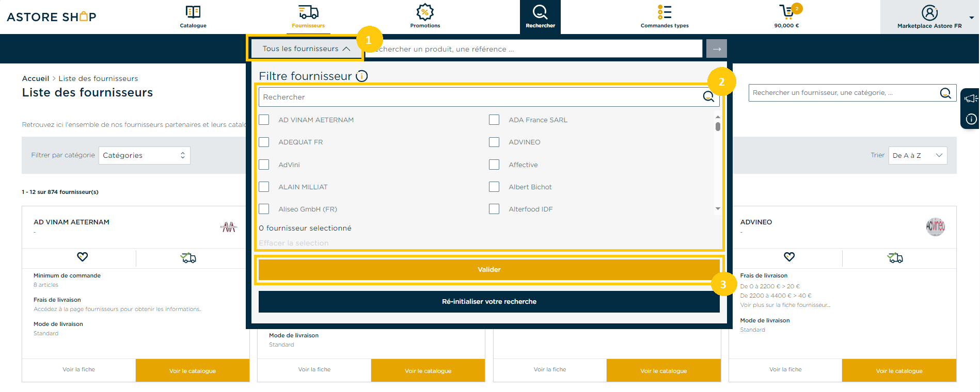This screenshot has width=980, height=392.
Task: Add ADVINEO to favorites
Action: coord(789,256)
